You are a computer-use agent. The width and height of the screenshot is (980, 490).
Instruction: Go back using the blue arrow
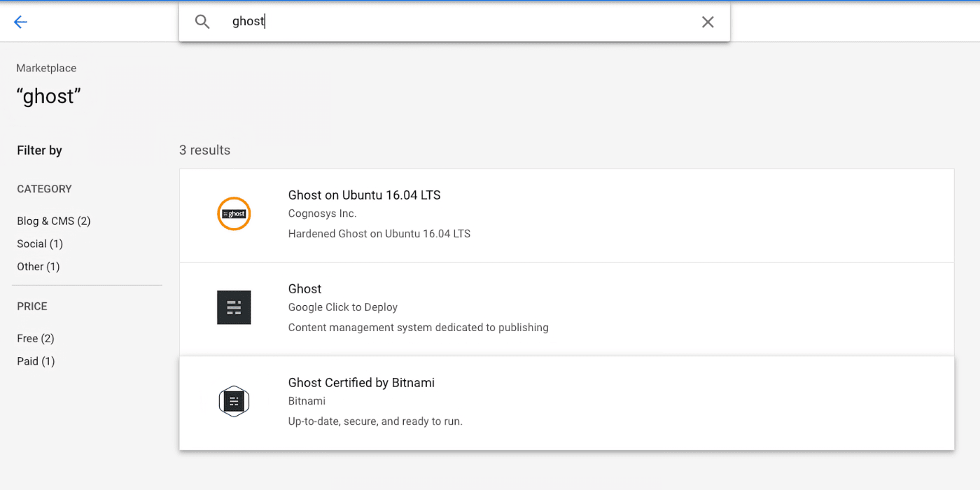(20, 22)
